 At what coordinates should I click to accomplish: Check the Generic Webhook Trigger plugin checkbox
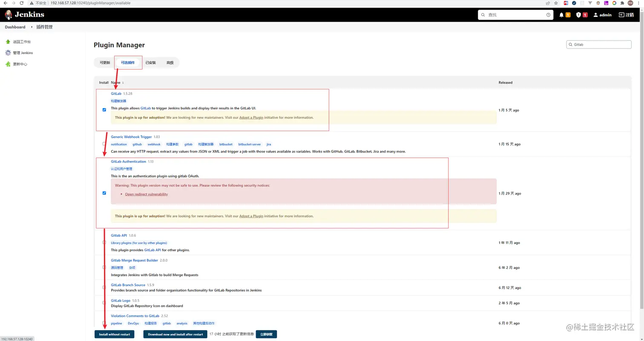(x=104, y=144)
